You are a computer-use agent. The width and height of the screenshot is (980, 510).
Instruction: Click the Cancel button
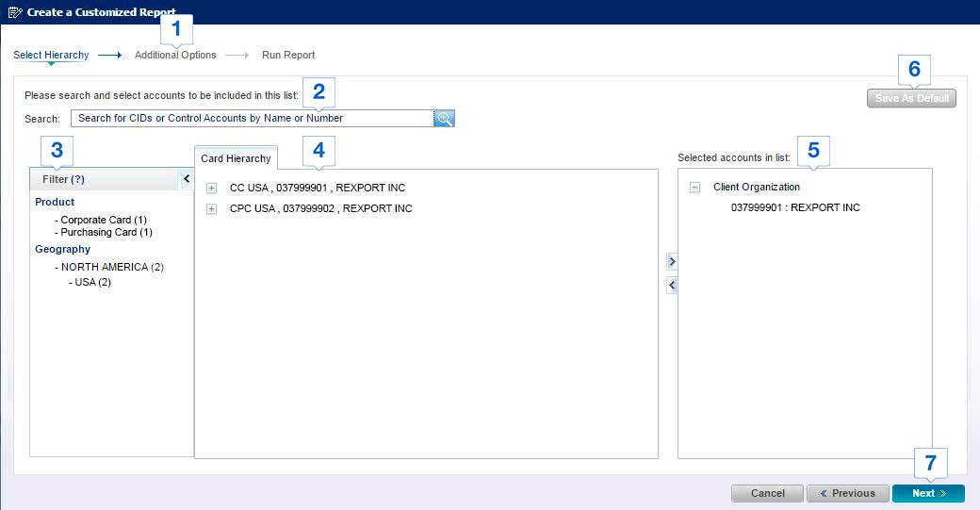767,493
